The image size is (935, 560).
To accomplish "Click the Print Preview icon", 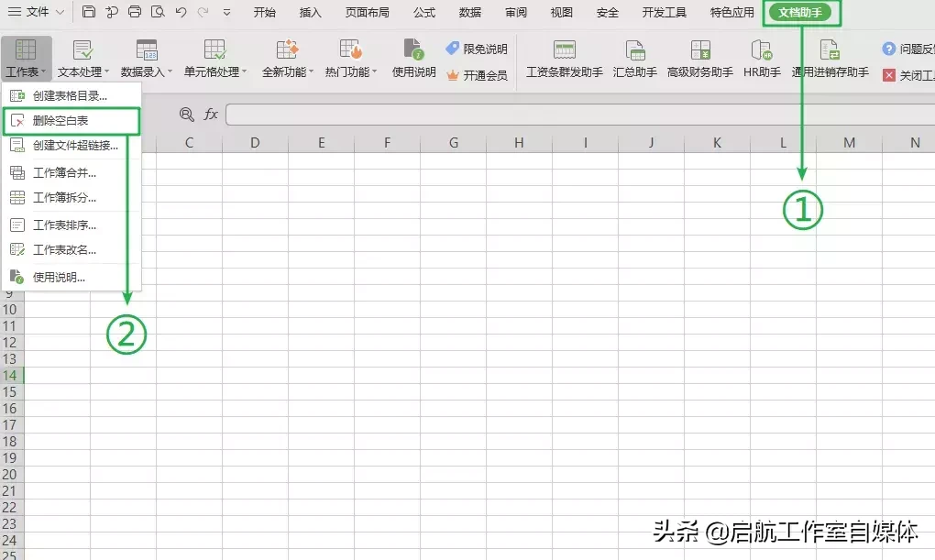I will coord(158,11).
